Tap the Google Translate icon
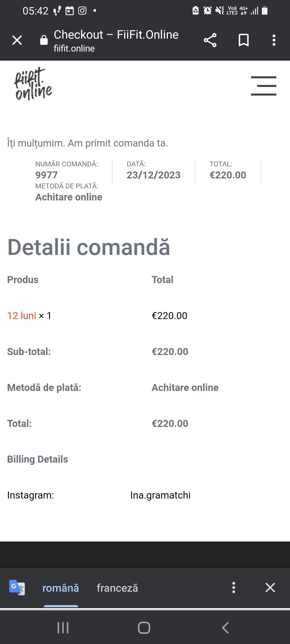 (x=17, y=587)
